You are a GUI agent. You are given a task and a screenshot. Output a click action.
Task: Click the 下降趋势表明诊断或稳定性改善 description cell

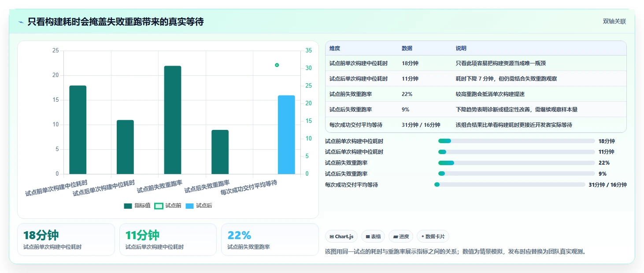tap(517, 110)
